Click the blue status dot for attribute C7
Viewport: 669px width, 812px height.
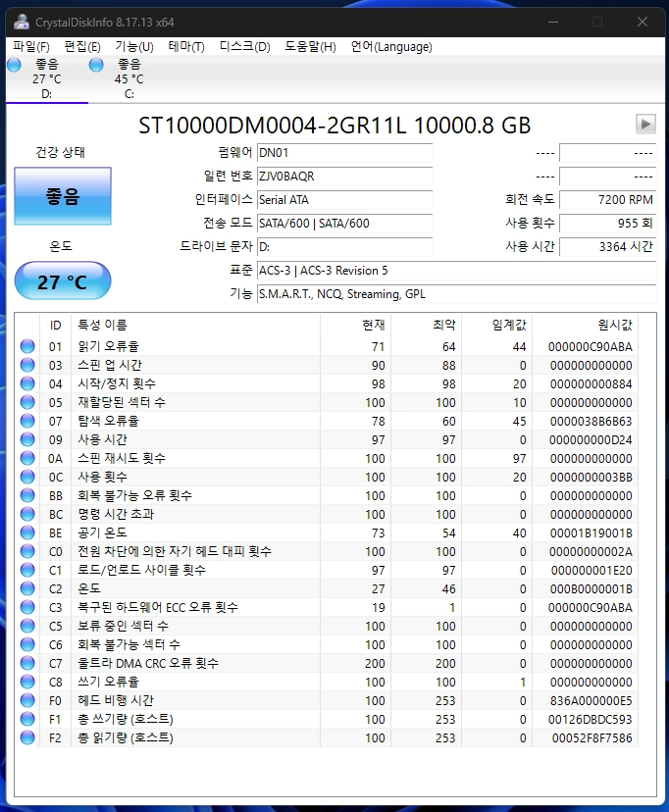coord(27,663)
